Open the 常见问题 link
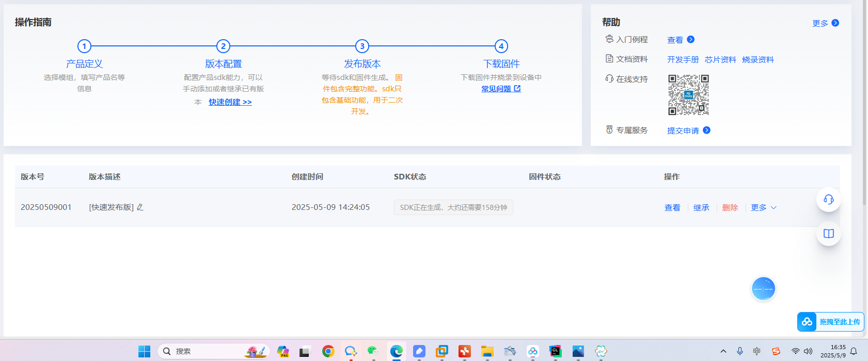Screen dimensions: 868x361 pyautogui.click(x=501, y=89)
